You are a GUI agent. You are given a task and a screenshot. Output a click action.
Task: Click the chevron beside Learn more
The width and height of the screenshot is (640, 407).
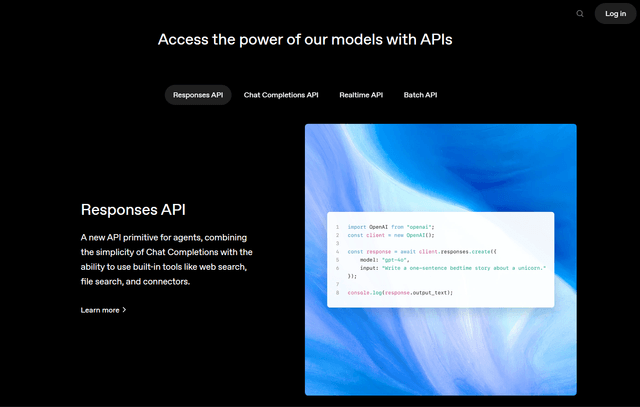pos(124,310)
